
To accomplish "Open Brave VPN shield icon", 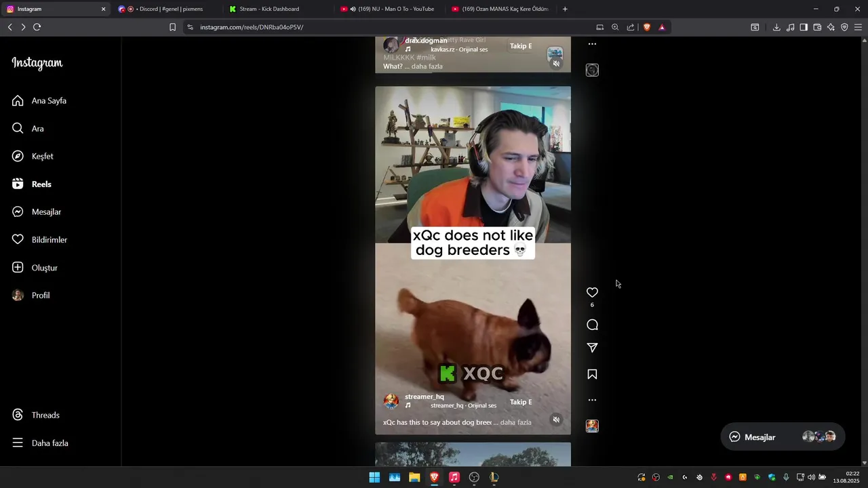I will [x=844, y=27].
